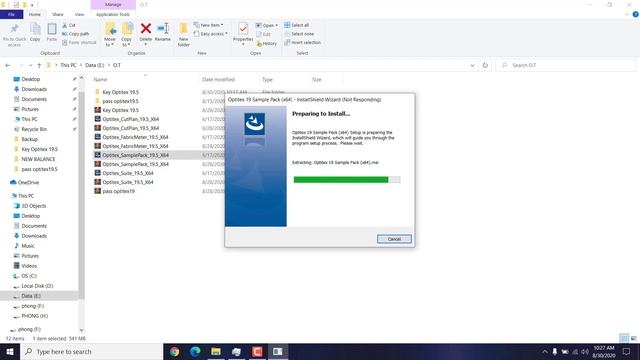
Task: Open the Easy access dropdown
Action: tap(211, 34)
